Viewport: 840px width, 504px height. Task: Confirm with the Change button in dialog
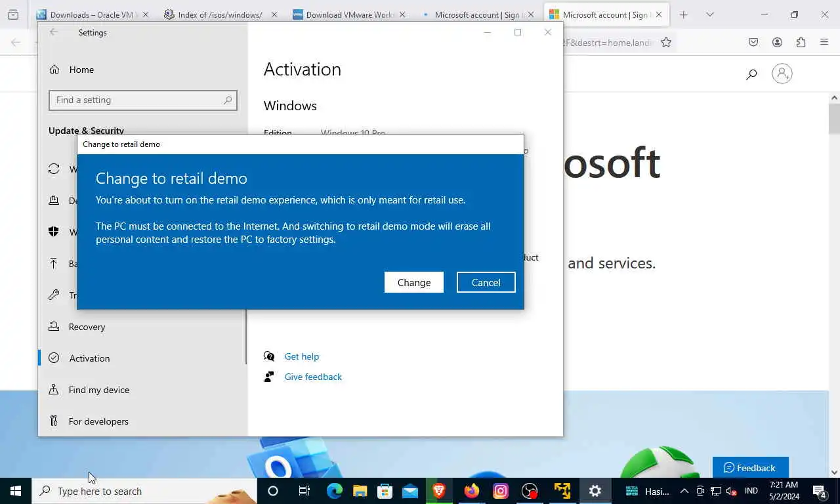click(x=414, y=282)
